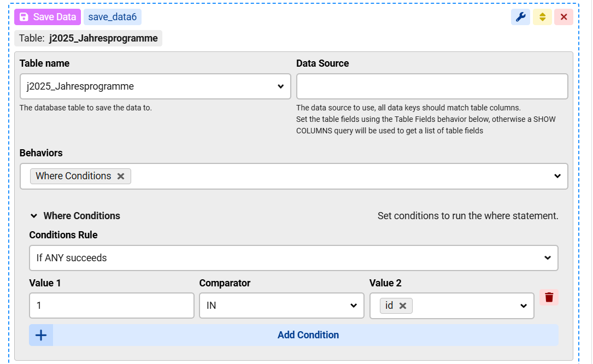
Task: Remove the id tag from Value 2
Action: 403,306
